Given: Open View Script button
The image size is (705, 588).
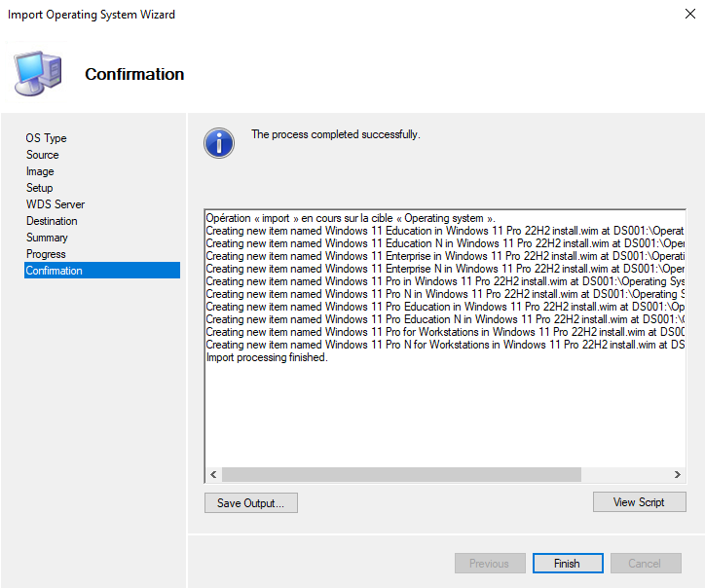Looking at the screenshot, I should [639, 501].
